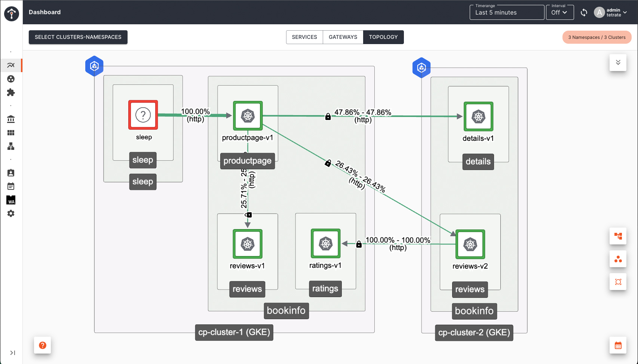This screenshot has width=638, height=364.
Task: Click the productpage service label
Action: pos(248,161)
